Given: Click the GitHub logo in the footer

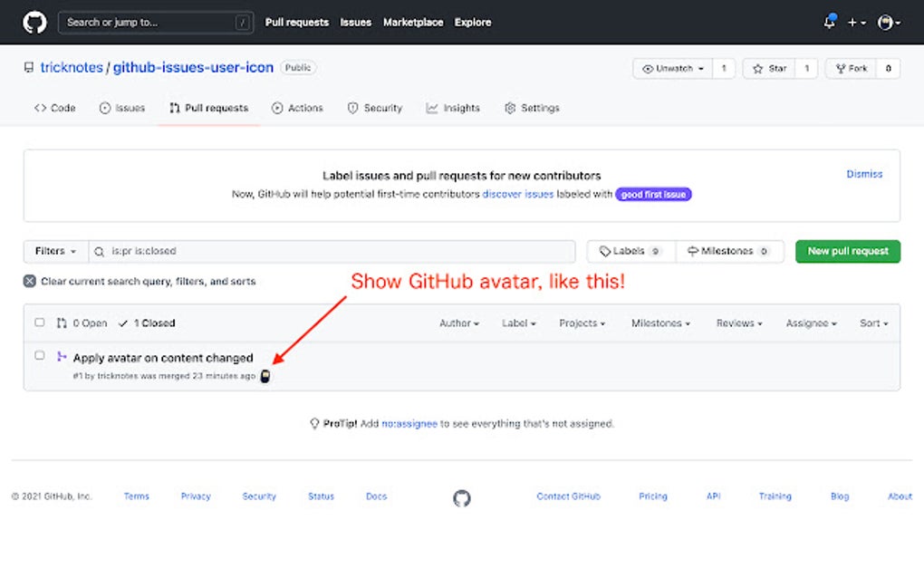Looking at the screenshot, I should (461, 498).
